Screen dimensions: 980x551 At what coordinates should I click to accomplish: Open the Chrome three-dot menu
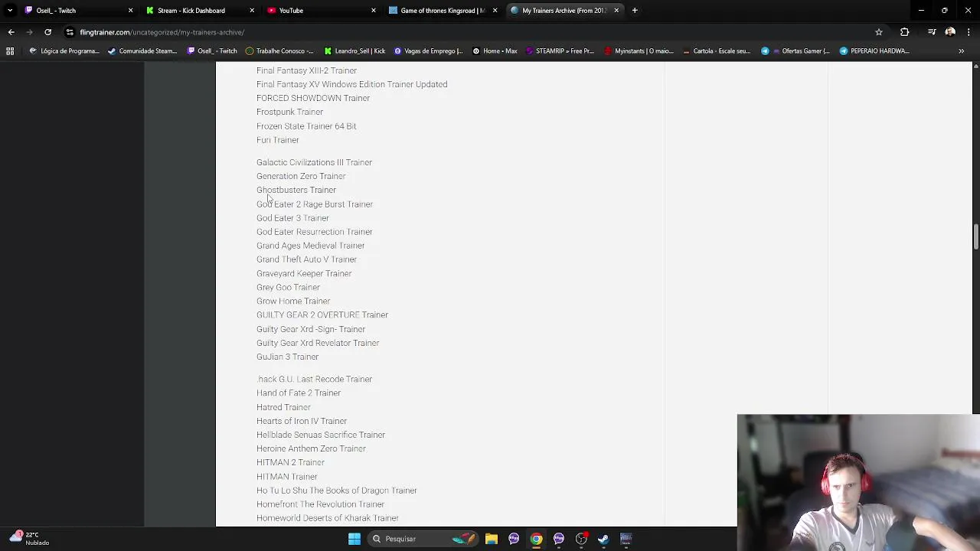tap(968, 32)
